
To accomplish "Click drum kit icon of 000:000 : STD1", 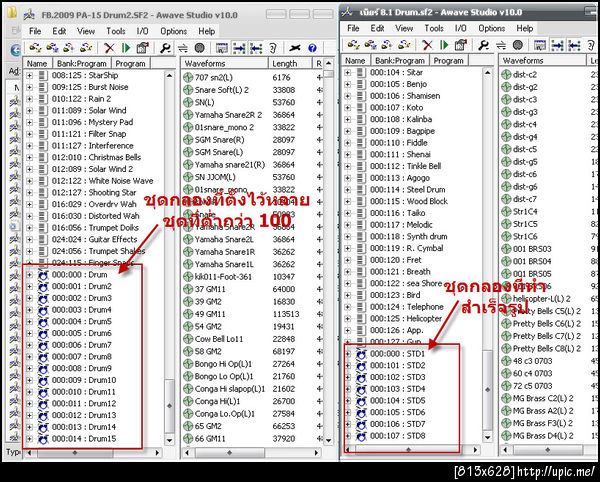I will pyautogui.click(x=361, y=354).
